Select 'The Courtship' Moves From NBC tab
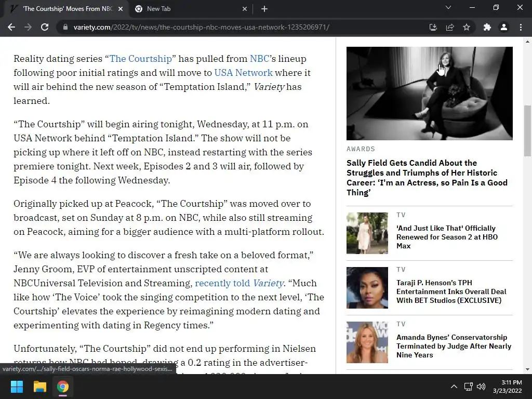532x399 pixels. [x=66, y=9]
